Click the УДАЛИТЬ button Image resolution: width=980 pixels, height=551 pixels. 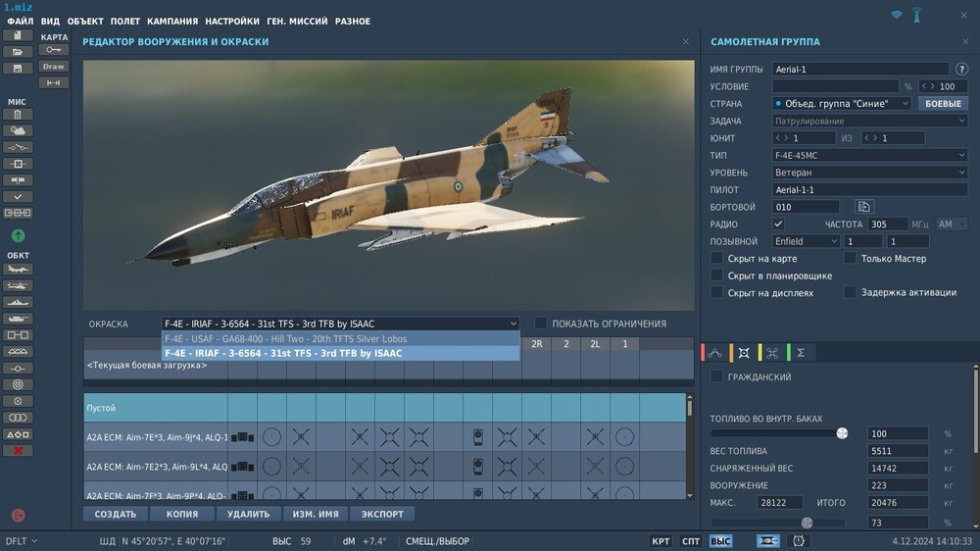pyautogui.click(x=248, y=514)
